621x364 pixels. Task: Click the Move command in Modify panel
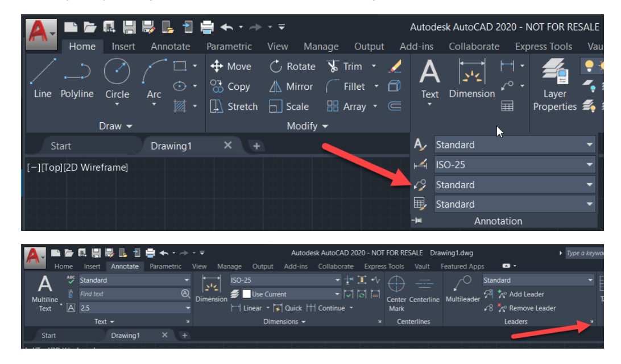[230, 66]
